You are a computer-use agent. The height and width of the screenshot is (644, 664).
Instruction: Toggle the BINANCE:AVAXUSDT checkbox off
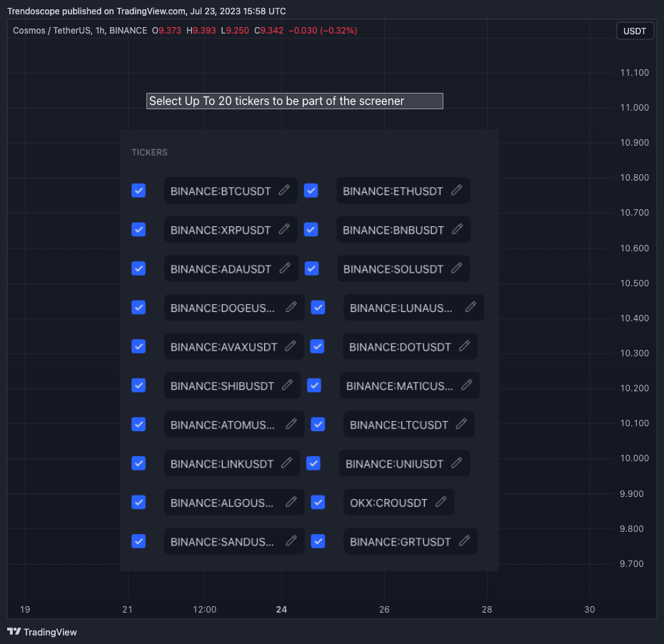(139, 346)
